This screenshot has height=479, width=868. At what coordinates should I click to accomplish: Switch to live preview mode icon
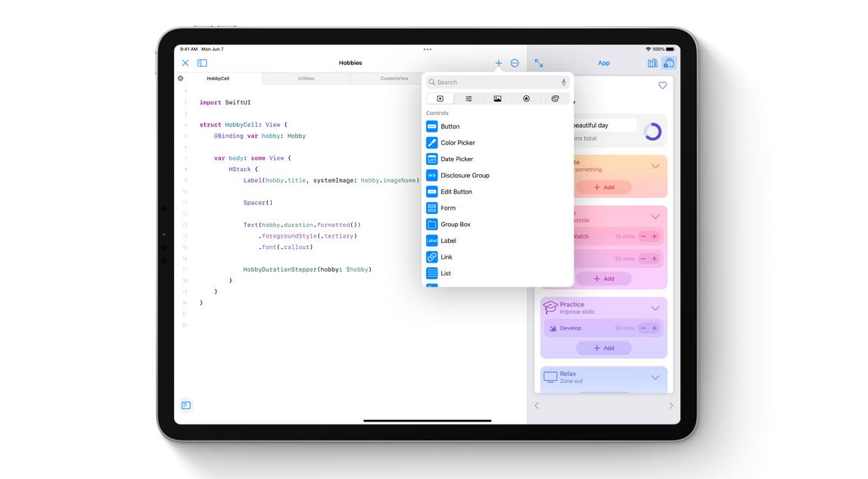coord(669,63)
